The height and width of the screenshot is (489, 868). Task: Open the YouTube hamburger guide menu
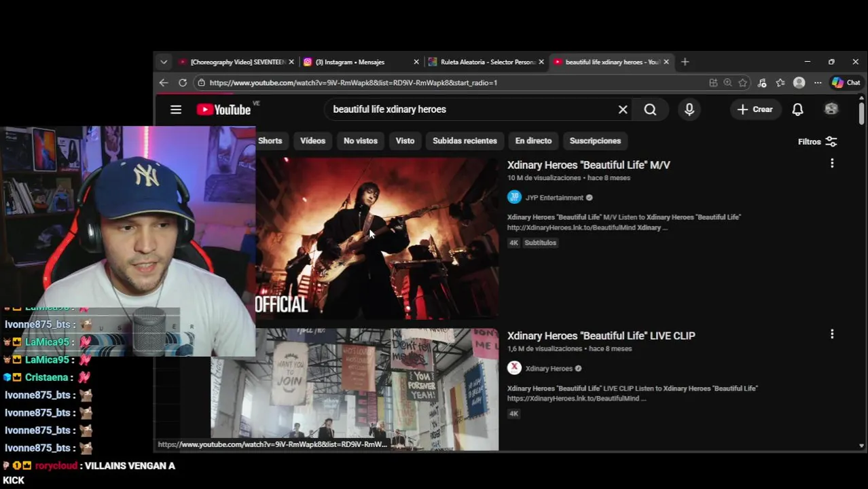[176, 109]
